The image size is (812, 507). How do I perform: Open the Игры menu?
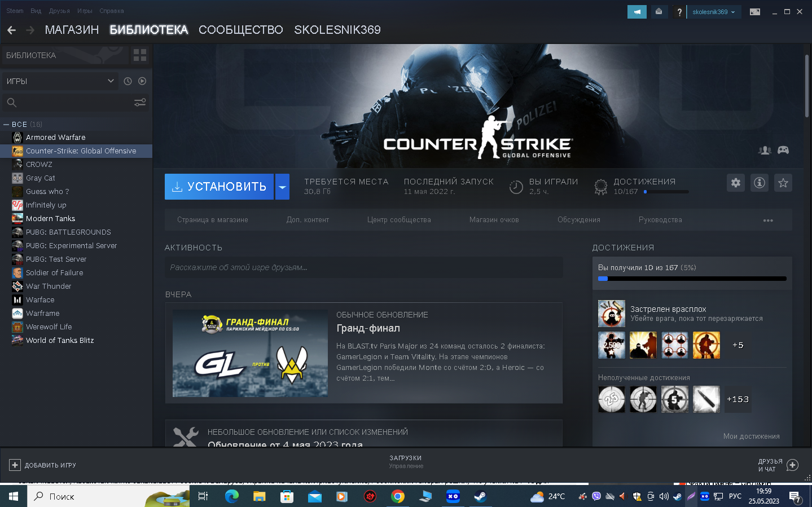tap(85, 11)
